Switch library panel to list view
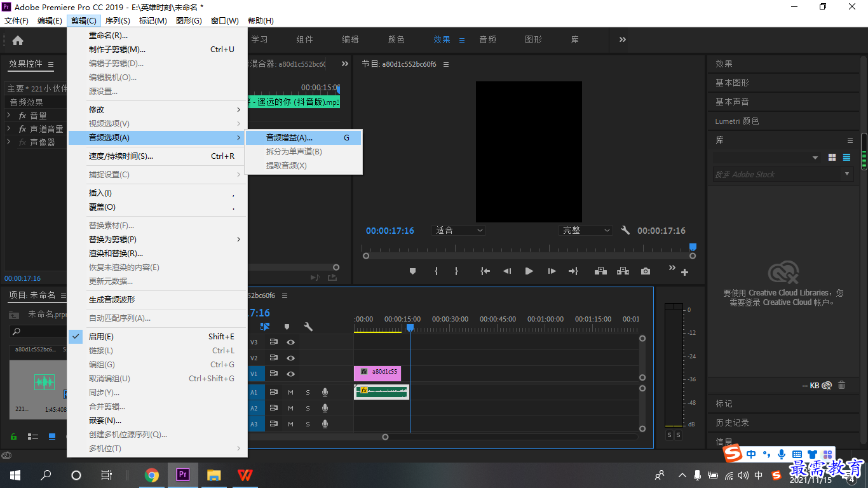The width and height of the screenshot is (868, 488). pos(846,158)
